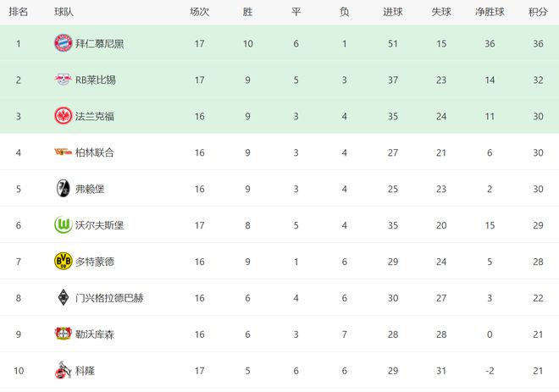This screenshot has height=392, width=559.
Task: Open the 拜仁慕尼黑 team name link
Action: (99, 43)
